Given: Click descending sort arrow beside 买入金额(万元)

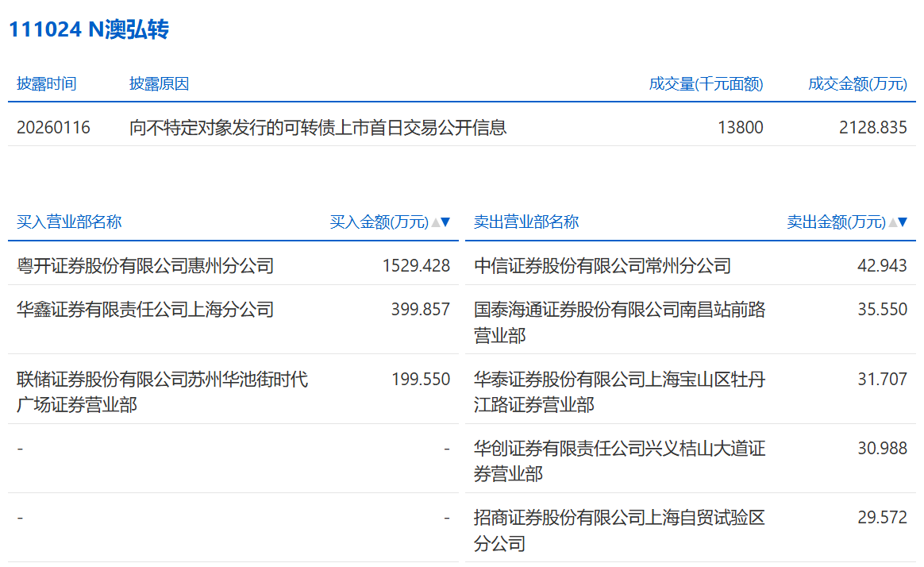Looking at the screenshot, I should [445, 222].
